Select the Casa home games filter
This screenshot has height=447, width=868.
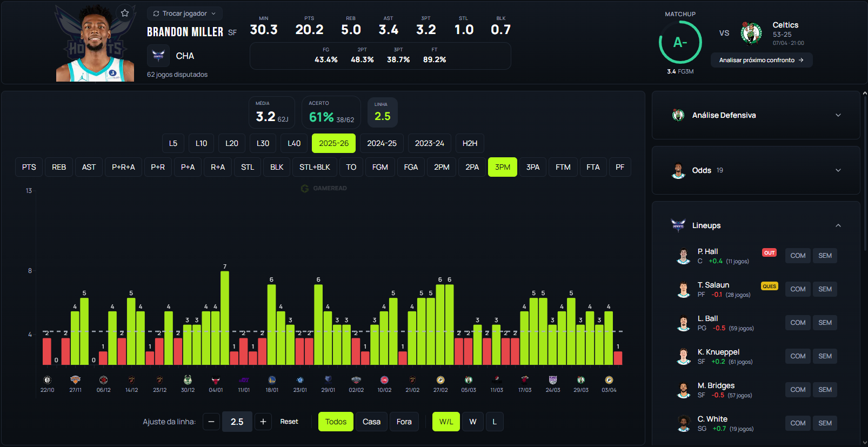[x=371, y=422]
